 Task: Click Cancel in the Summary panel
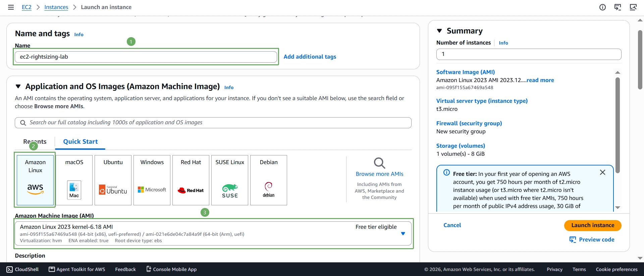452,225
